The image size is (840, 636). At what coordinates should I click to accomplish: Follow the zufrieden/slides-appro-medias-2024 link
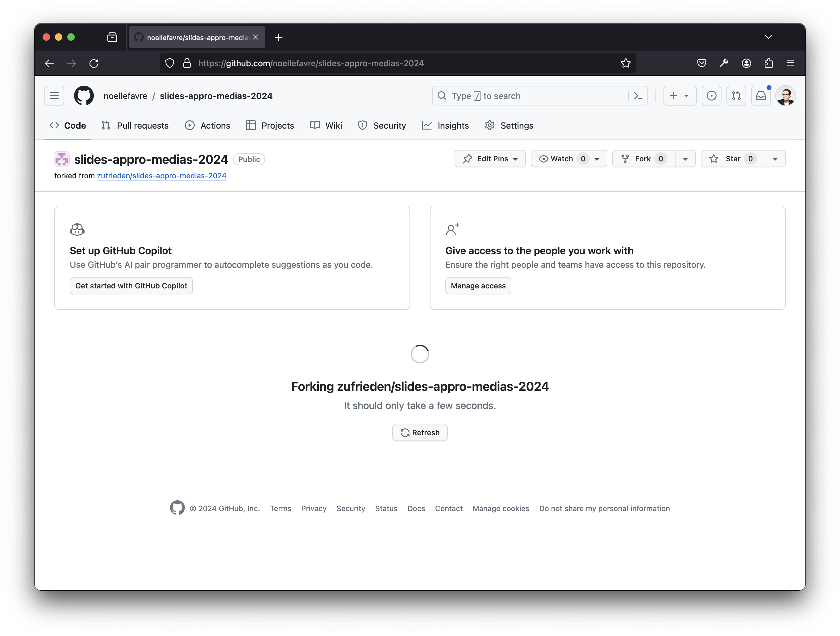pos(161,176)
